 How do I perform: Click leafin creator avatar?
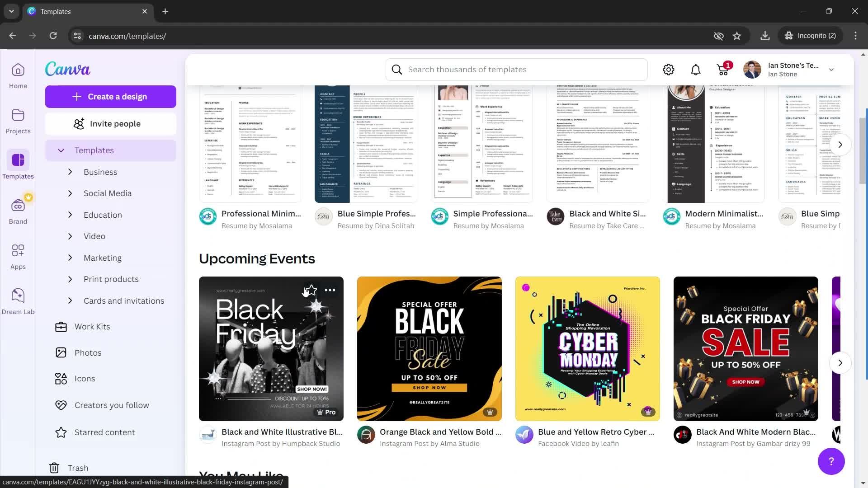[524, 435]
